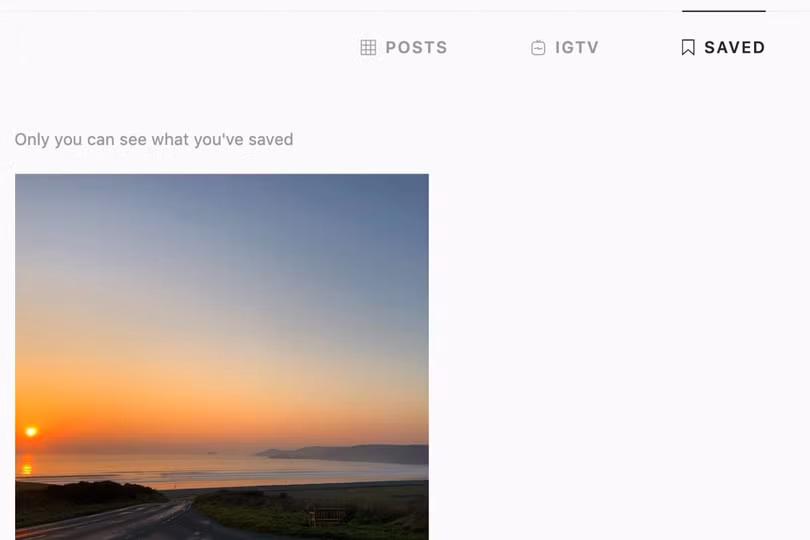The height and width of the screenshot is (540, 810).
Task: Open the IGTV tab label
Action: click(x=577, y=48)
